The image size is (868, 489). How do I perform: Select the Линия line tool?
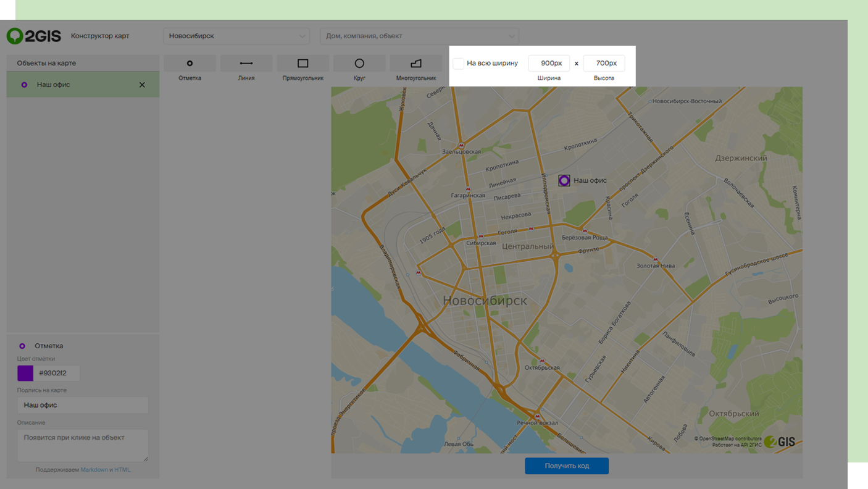(246, 63)
